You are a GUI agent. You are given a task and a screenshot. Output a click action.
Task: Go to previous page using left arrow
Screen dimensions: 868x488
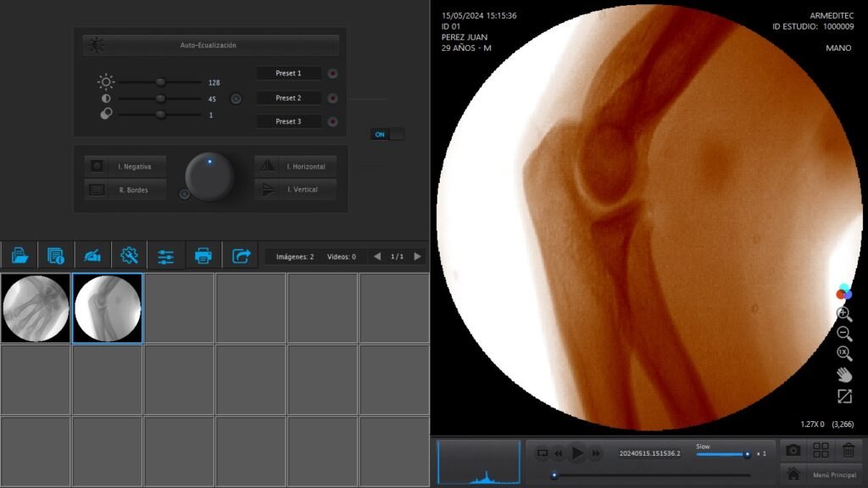coord(377,257)
